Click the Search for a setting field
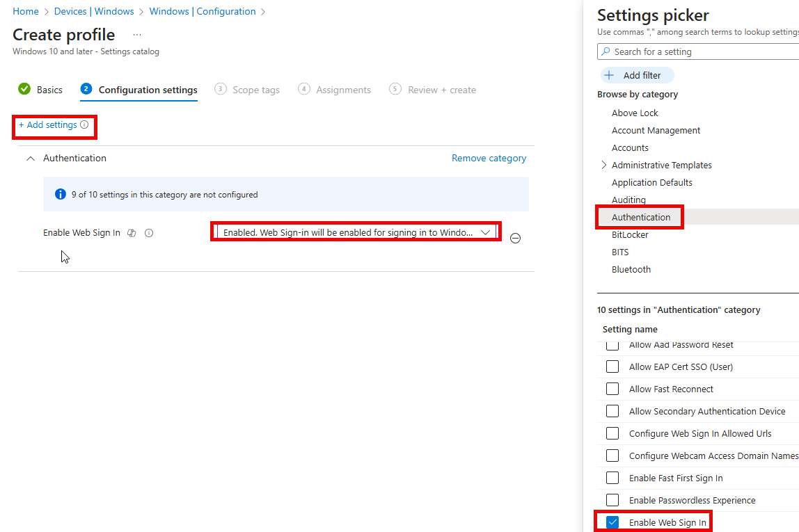Screen dimensions: 799x532 pyautogui.click(x=703, y=52)
